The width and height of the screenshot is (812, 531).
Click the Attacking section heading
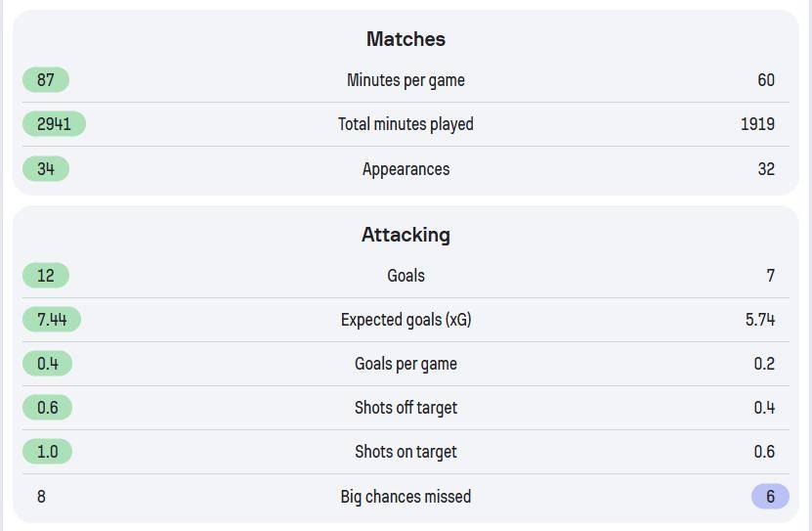[x=406, y=235]
